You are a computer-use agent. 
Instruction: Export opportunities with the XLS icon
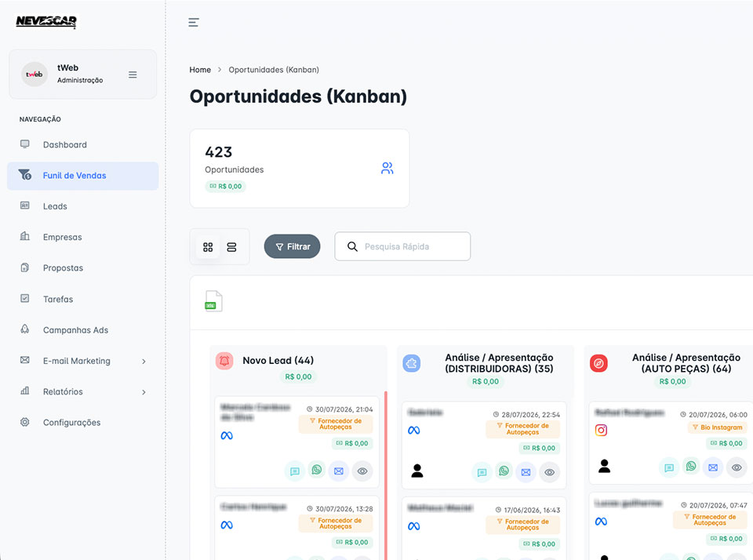[213, 301]
